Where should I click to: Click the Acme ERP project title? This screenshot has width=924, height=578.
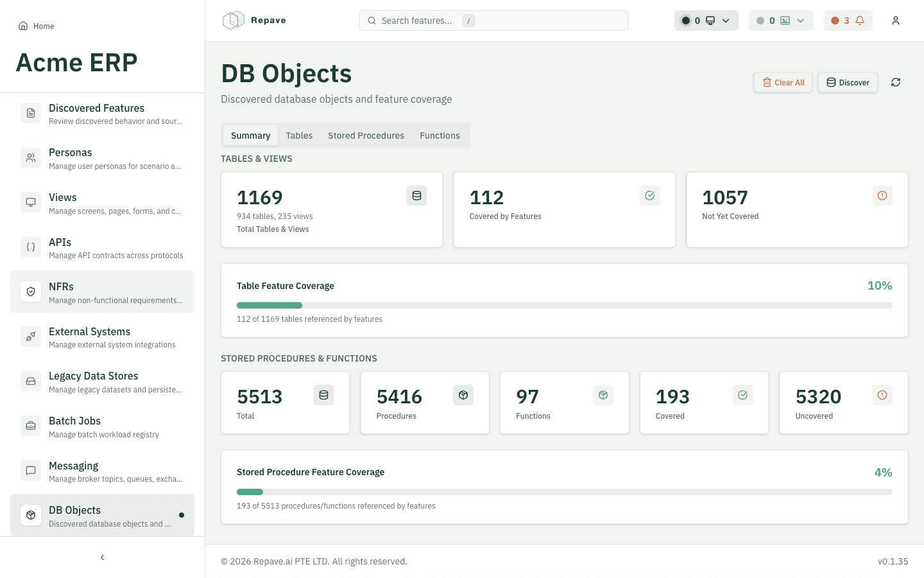click(76, 62)
